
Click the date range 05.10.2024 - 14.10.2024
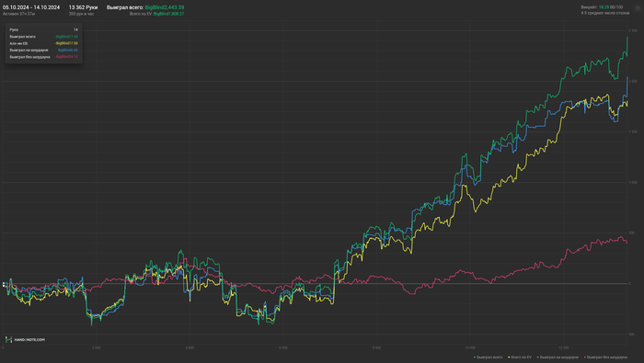click(x=31, y=7)
